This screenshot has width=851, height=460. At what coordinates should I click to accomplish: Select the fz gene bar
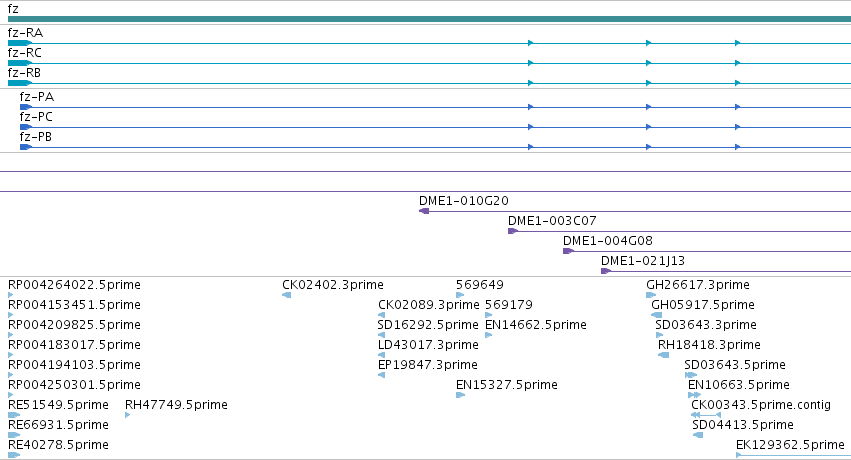pyautogui.click(x=429, y=19)
